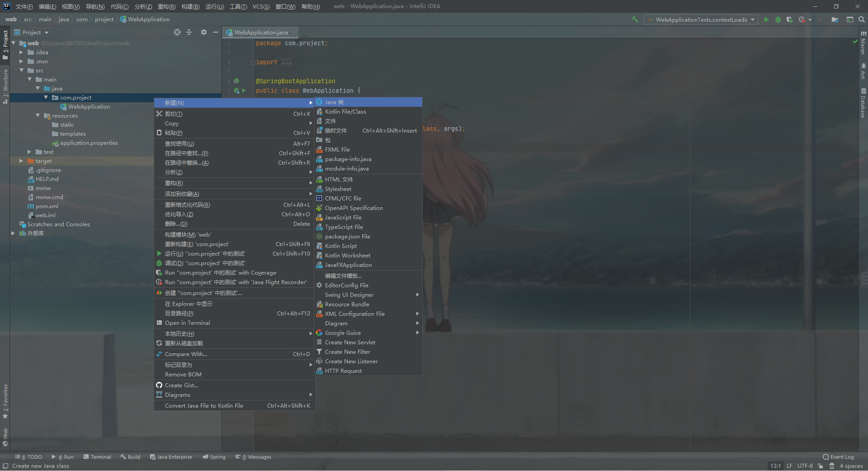Image resolution: width=868 pixels, height=471 pixels.
Task: Choose Compare With... in context menu
Action: click(x=234, y=354)
